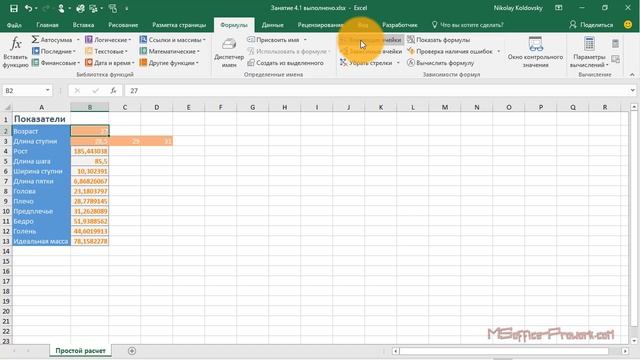Switch to the Вставка tab
This screenshot has width=640, height=360.
tap(83, 25)
